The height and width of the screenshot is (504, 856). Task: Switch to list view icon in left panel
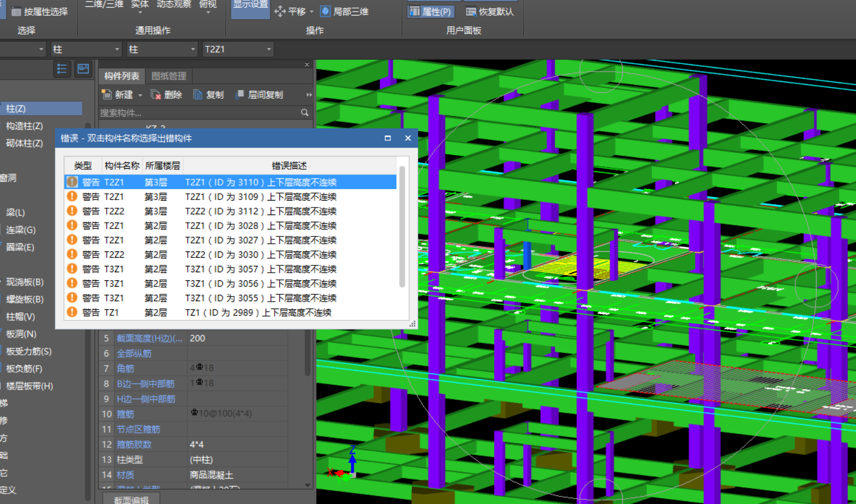point(62,69)
